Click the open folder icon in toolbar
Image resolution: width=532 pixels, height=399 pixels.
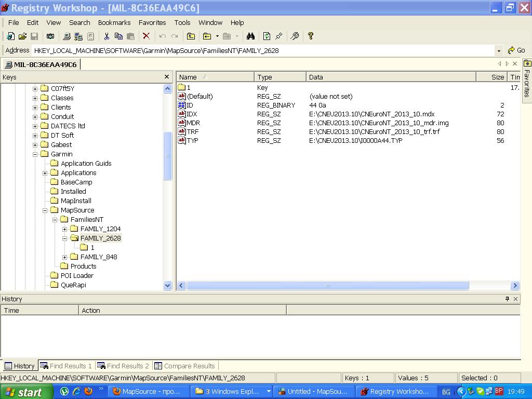click(22, 36)
